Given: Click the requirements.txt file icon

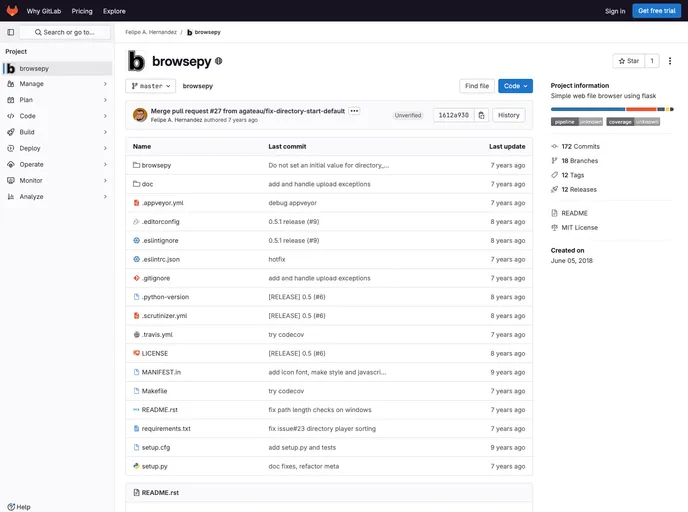Looking at the screenshot, I should [136, 429].
